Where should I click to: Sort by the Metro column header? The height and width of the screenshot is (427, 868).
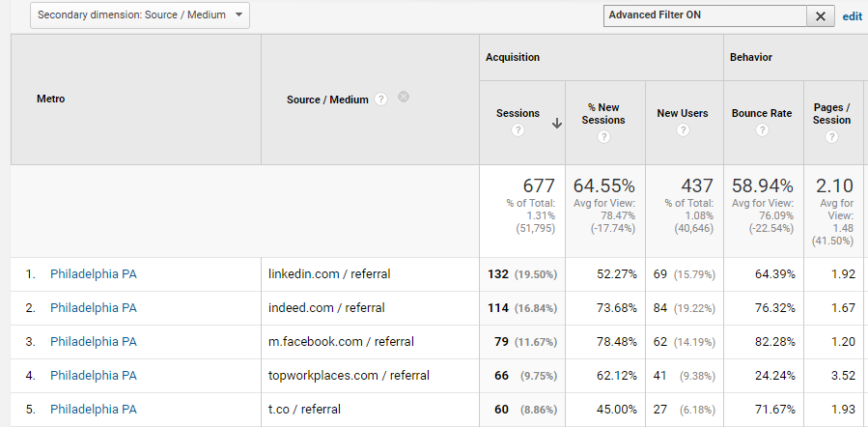click(x=50, y=99)
